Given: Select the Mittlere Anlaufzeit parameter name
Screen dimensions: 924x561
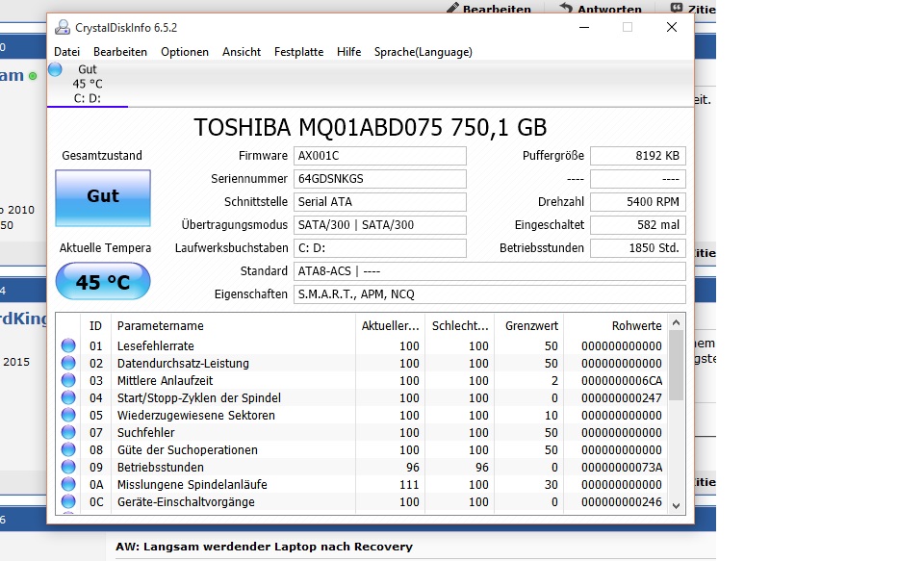Looking at the screenshot, I should tap(165, 381).
